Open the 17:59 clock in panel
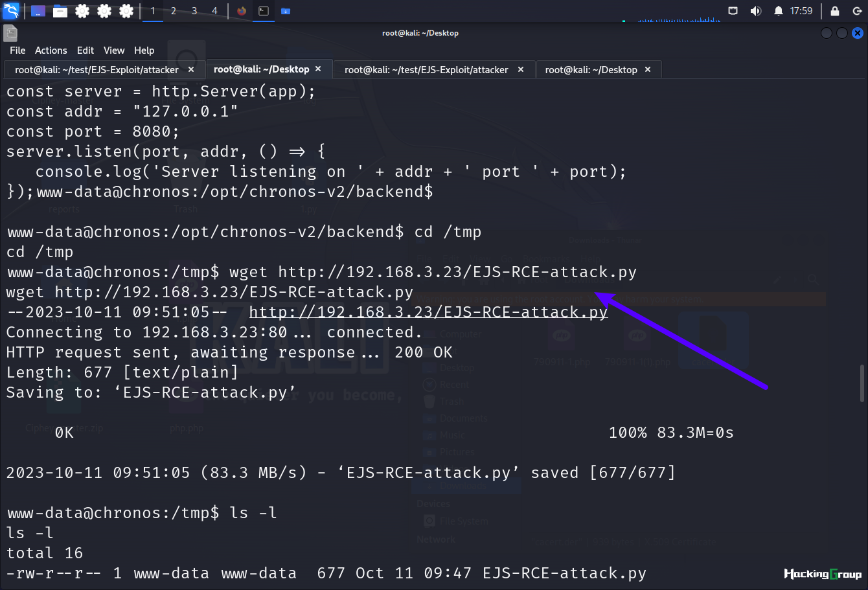 pyautogui.click(x=801, y=11)
